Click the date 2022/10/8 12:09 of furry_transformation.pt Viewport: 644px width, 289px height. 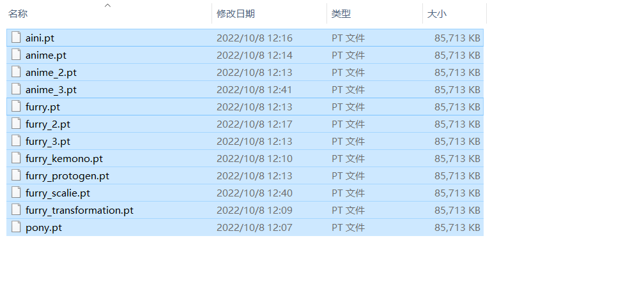click(255, 211)
